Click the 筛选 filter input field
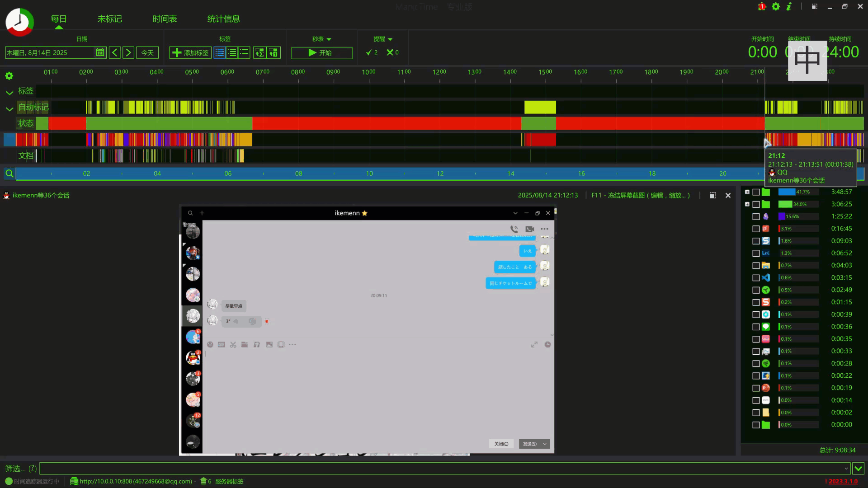This screenshot has height=488, width=868. point(443,468)
